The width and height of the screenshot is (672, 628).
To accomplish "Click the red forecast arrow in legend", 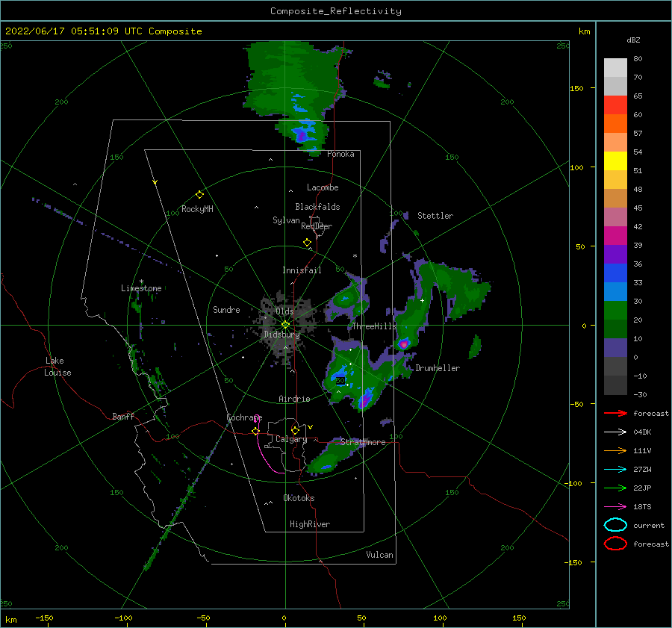I will click(615, 413).
